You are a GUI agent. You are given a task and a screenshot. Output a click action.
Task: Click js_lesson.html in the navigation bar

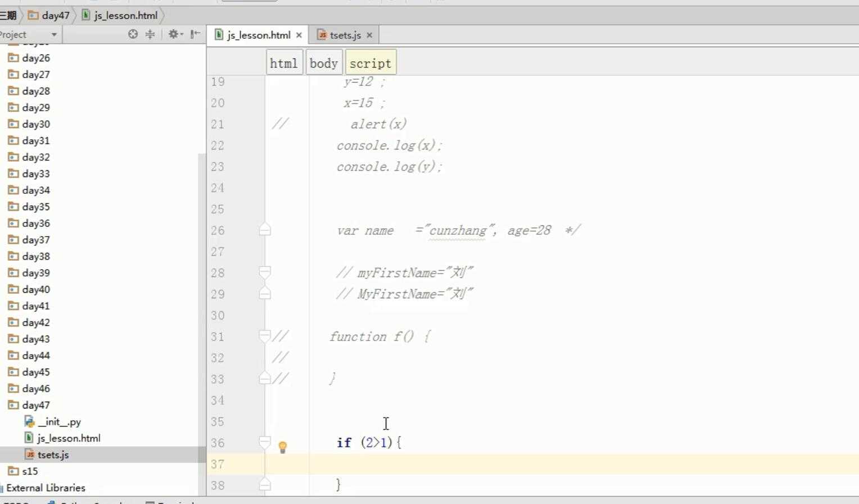120,15
